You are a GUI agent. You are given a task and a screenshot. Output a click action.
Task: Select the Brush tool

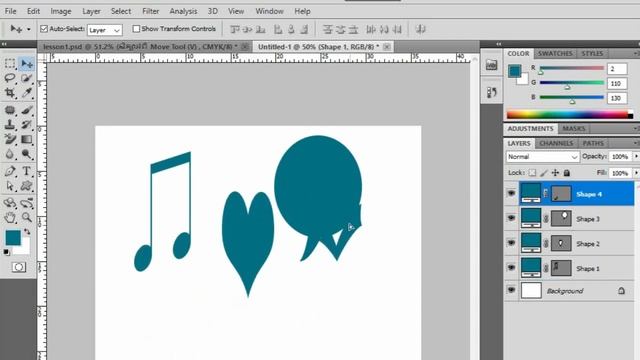coord(27,110)
